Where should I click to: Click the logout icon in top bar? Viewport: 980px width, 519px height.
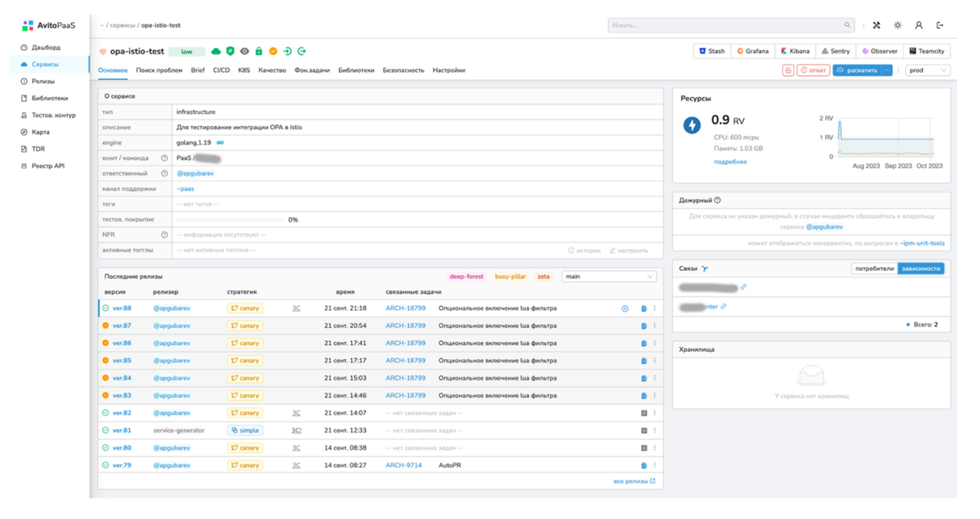(x=940, y=25)
